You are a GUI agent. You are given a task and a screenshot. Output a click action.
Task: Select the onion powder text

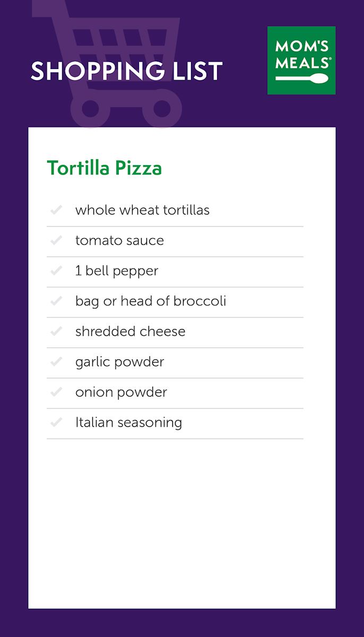(121, 392)
